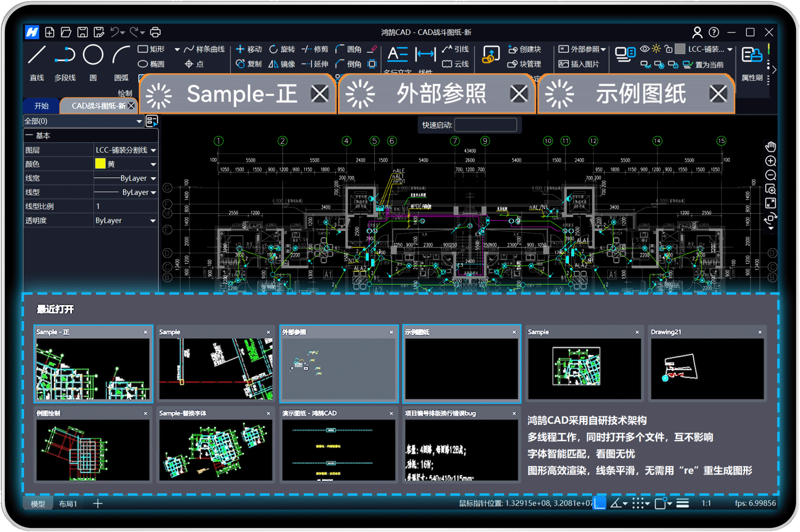The width and height of the screenshot is (800, 532).
Task: Open the 线型 ByLayer dropdown
Action: pos(153,192)
